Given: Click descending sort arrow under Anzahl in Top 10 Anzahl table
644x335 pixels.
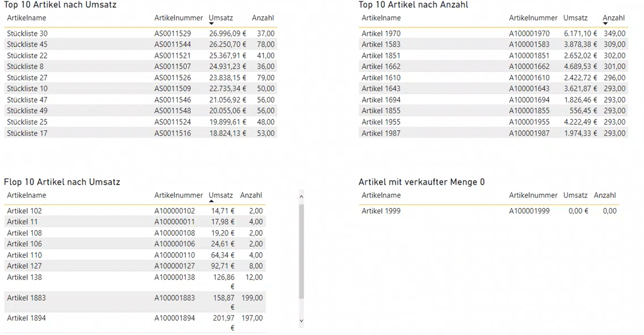Looking at the screenshot, I should point(605,24).
